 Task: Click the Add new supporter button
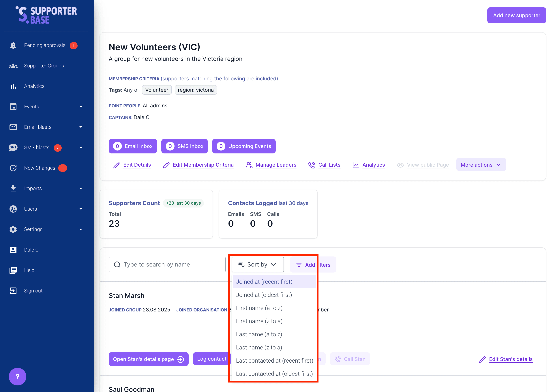[x=516, y=15]
